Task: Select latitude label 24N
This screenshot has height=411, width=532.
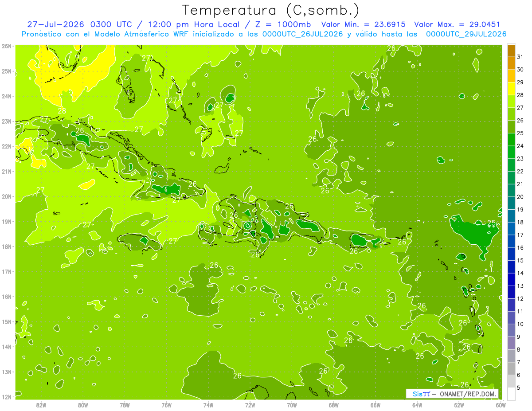Action: click(7, 96)
